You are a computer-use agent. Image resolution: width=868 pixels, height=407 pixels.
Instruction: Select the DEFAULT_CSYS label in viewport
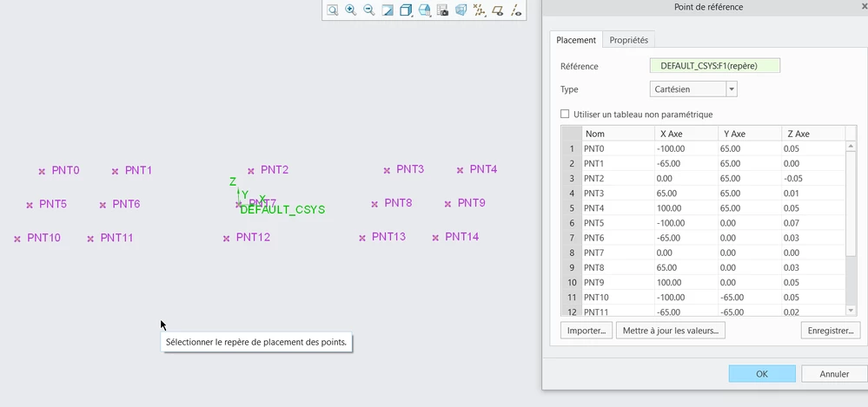[282, 211]
